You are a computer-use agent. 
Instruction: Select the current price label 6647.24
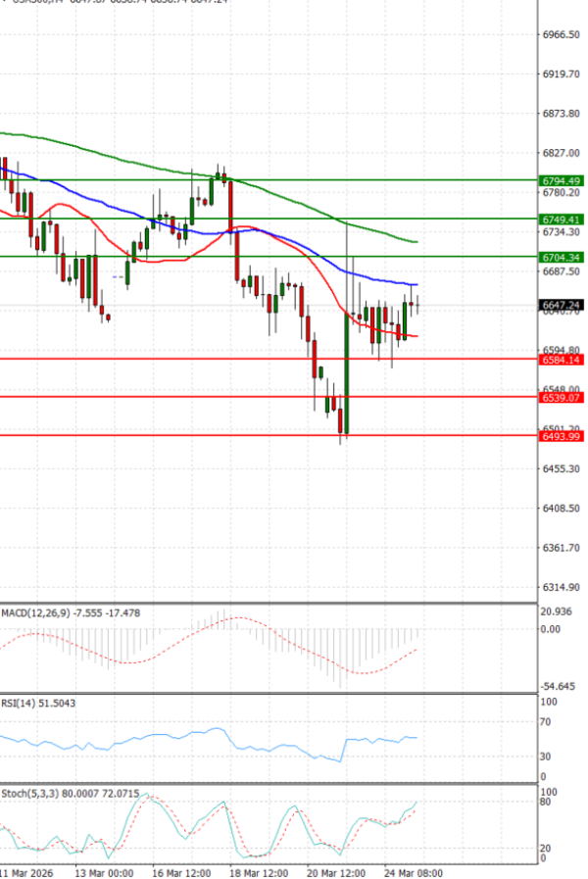pyautogui.click(x=562, y=305)
